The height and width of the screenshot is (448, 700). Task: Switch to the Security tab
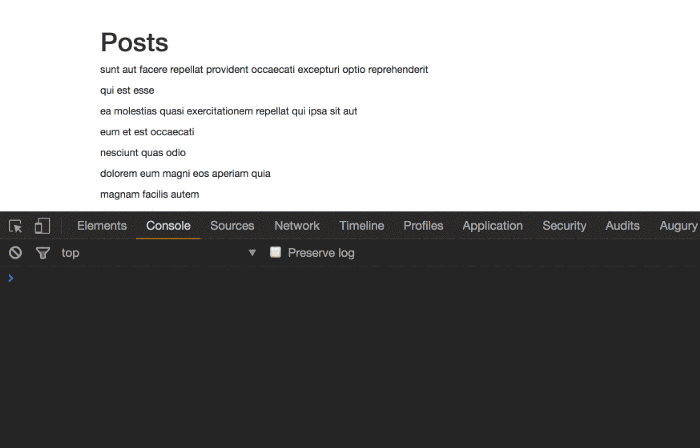(564, 226)
